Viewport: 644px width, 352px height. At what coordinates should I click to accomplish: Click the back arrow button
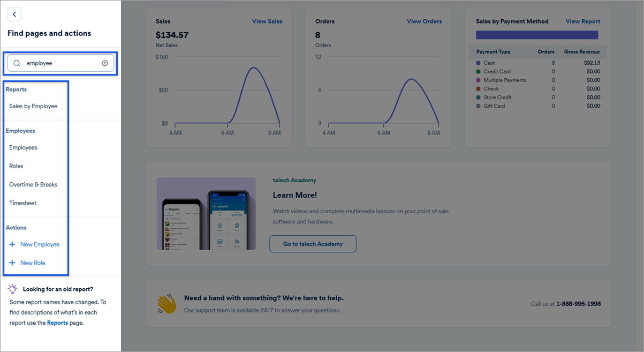pyautogui.click(x=14, y=14)
